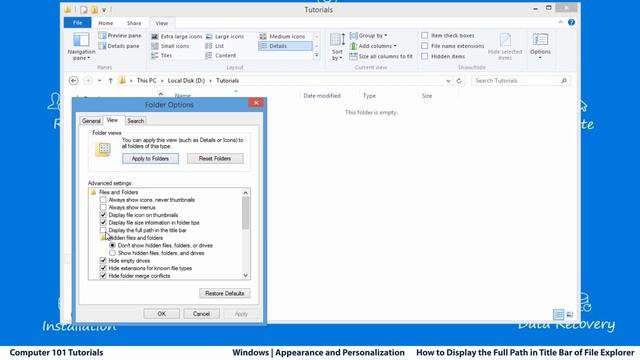Image resolution: width=640 pixels, height=360 pixels.
Task: Collapse the ribbon with the chevron
Action: 560,22
